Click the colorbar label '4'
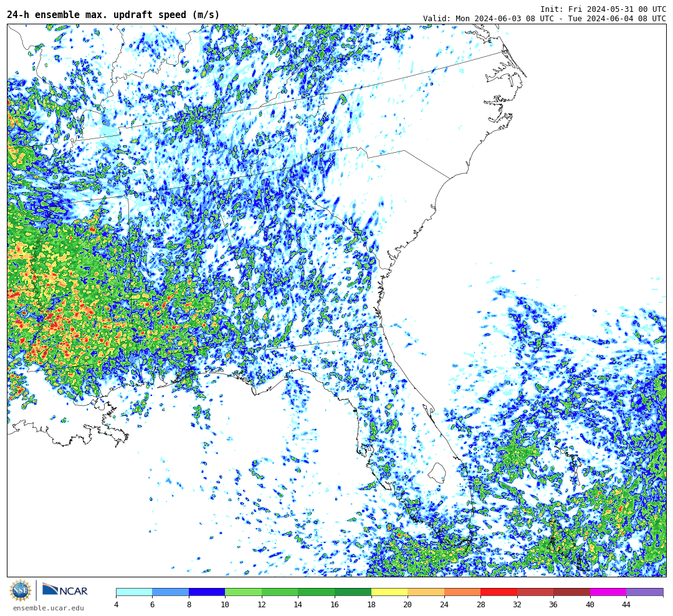The image size is (673, 616). 117,604
